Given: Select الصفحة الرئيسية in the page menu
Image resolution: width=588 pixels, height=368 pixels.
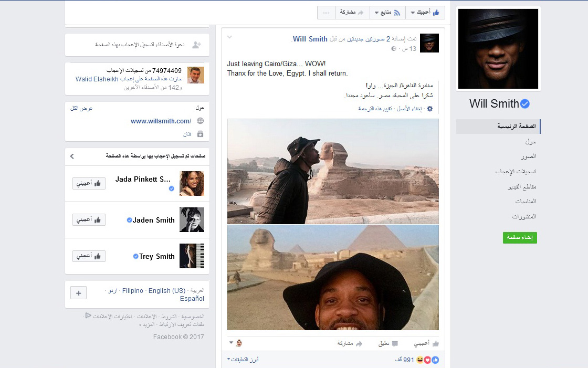Looking at the screenshot, I should 498,127.
